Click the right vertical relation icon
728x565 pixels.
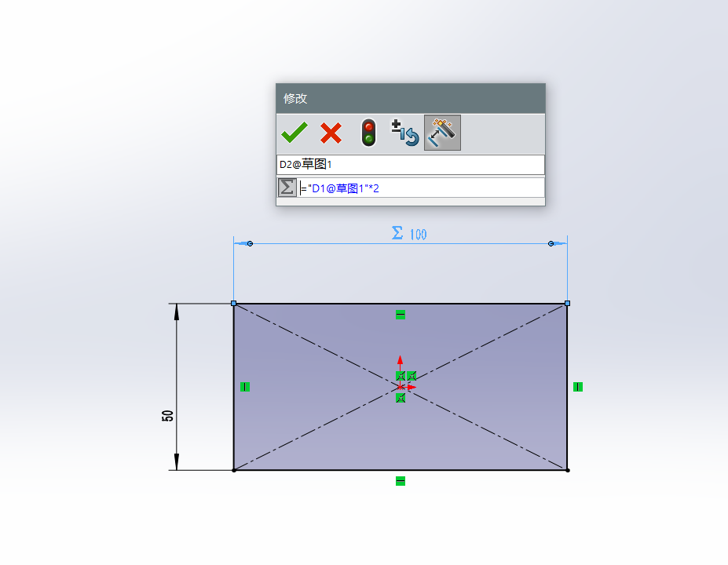coord(577,386)
